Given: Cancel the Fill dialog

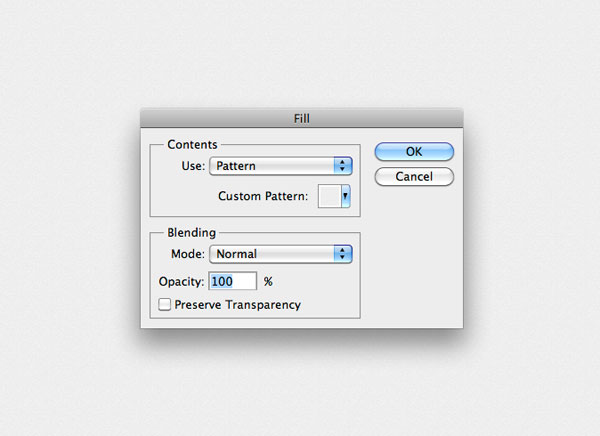Looking at the screenshot, I should (414, 176).
